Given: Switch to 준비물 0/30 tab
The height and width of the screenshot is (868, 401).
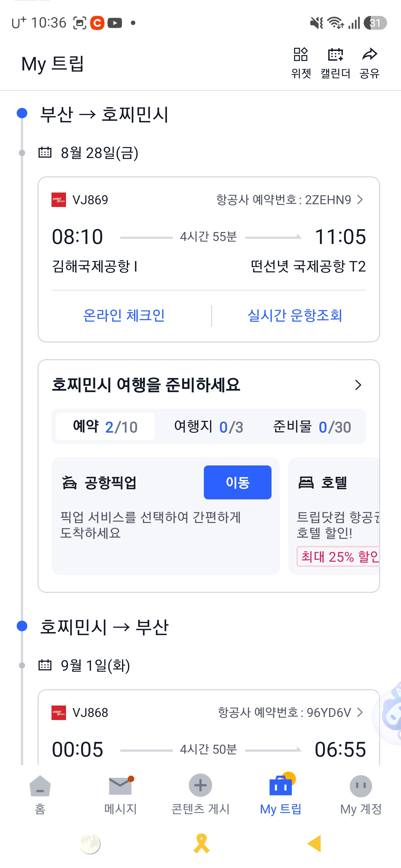Looking at the screenshot, I should 312,426.
